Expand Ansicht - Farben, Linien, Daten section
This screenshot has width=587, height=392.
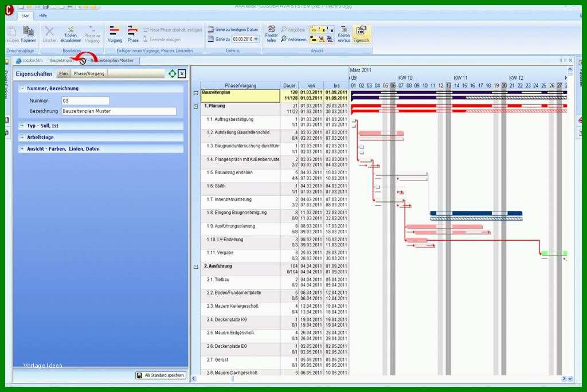22,149
